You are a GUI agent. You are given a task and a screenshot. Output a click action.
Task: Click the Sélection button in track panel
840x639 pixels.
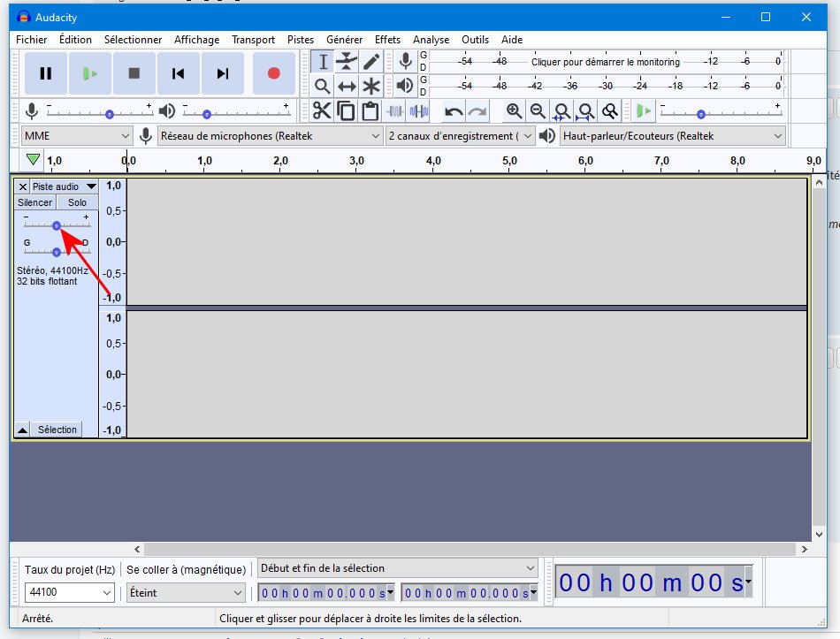pyautogui.click(x=57, y=430)
